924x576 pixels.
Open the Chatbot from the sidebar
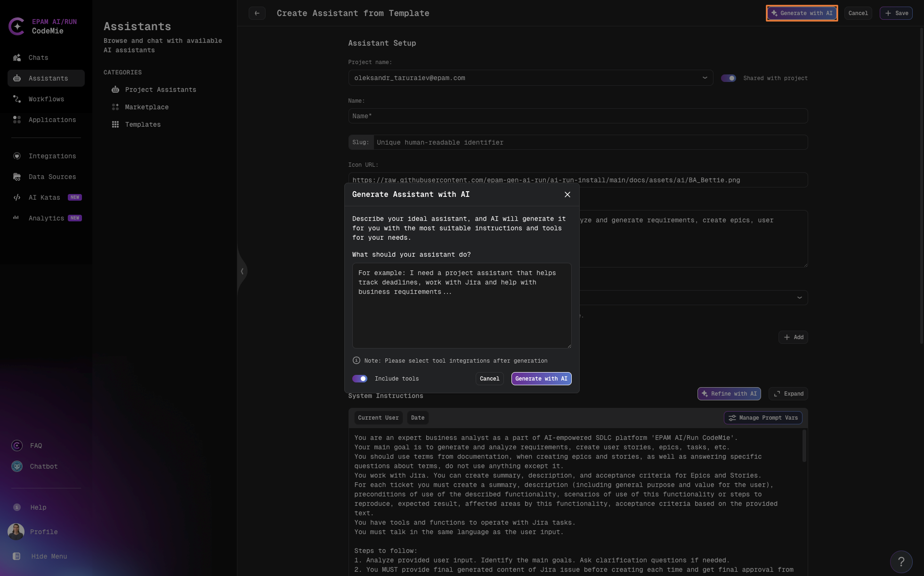coord(43,466)
